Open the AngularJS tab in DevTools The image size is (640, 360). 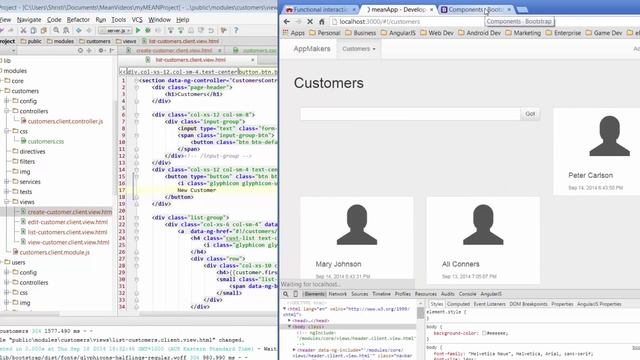coord(491,294)
